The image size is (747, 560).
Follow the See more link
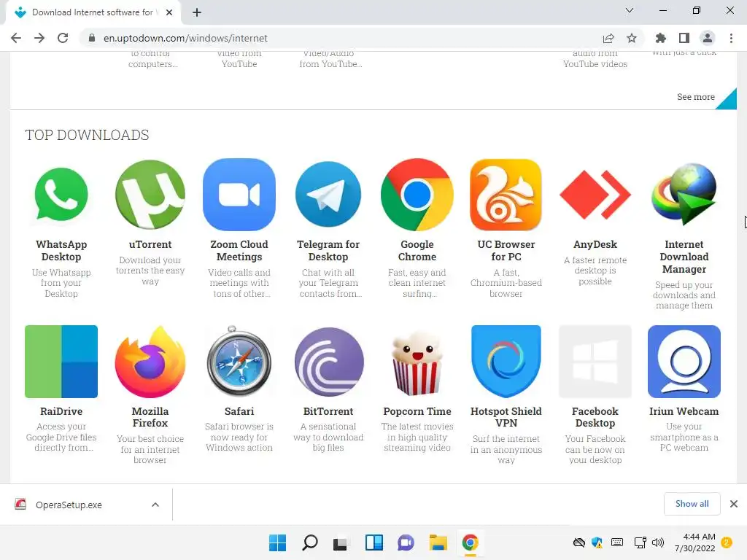point(695,97)
